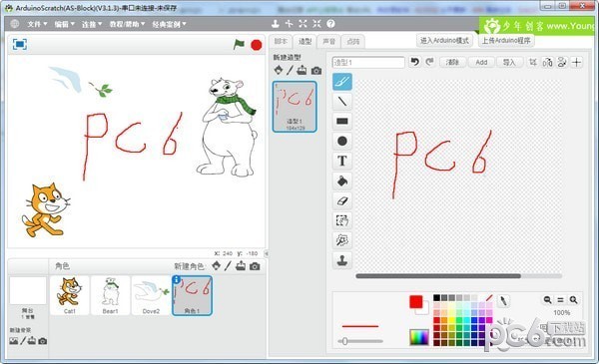The height and width of the screenshot is (364, 599).
Task: Click the 清除 clear button
Action: 452,62
